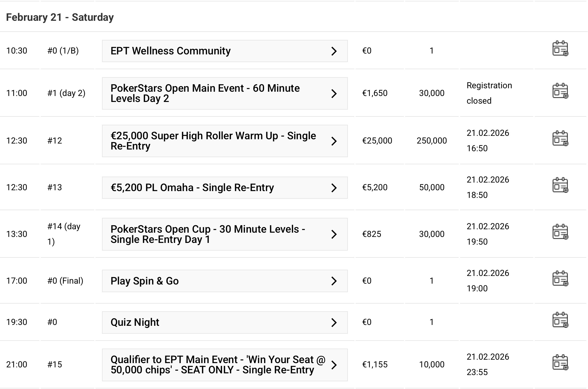Add EPT Wellness Community to calendar

coord(560,49)
